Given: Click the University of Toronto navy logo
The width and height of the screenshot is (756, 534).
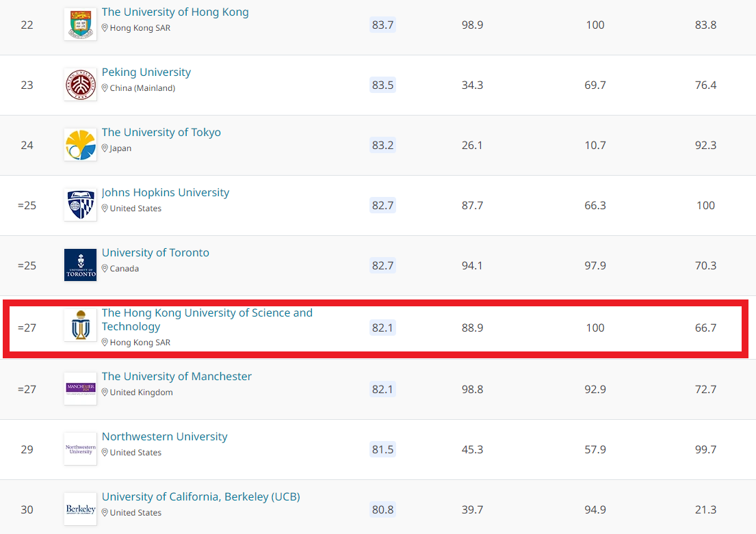Looking at the screenshot, I should tap(80, 265).
